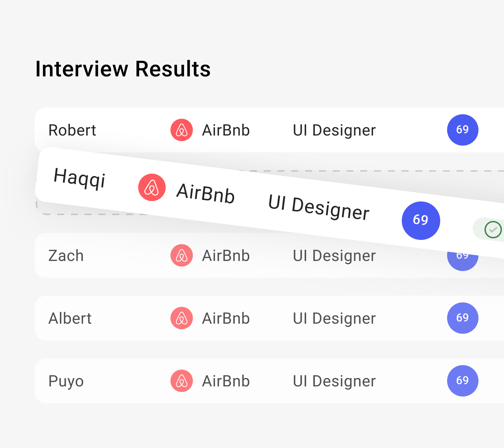Click UI Designer role in Puyo's row
This screenshot has width=504, height=448.
point(334,381)
